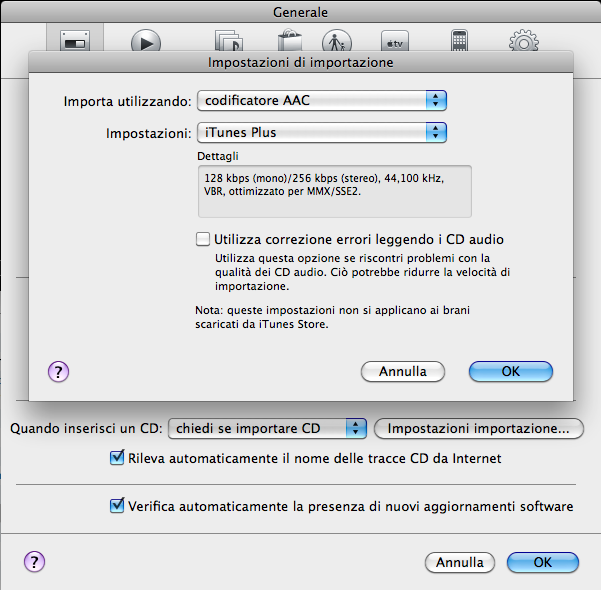The image size is (601, 590).
Task: Click Annulla in import settings dialog
Action: pyautogui.click(x=403, y=371)
